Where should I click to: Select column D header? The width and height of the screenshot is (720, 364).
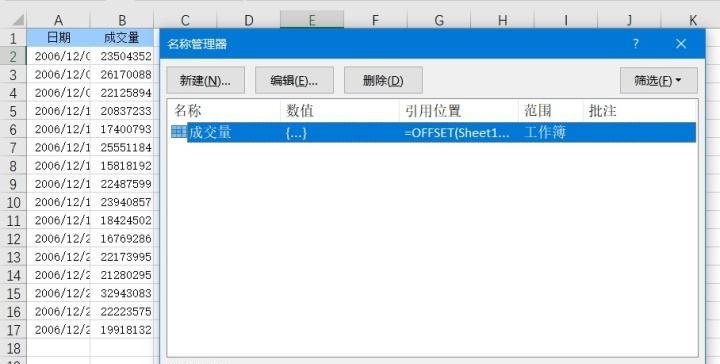pos(248,20)
